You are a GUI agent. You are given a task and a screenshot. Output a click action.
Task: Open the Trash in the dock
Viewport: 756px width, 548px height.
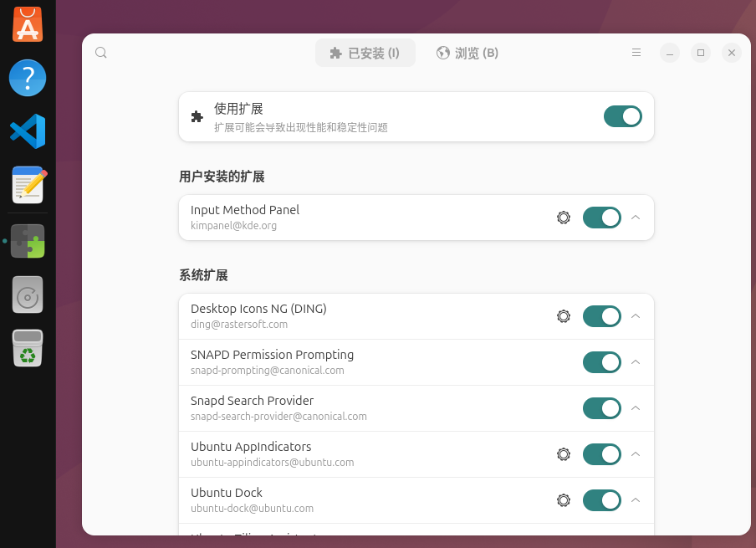28,348
